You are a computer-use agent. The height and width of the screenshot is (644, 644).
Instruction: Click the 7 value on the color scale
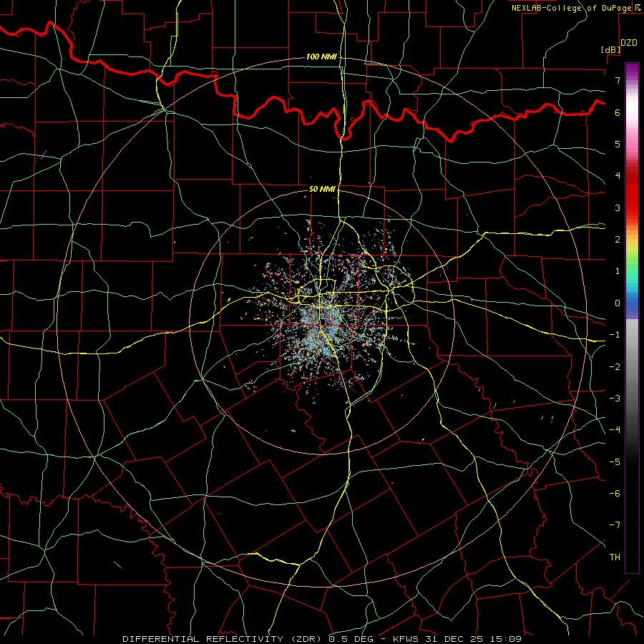618,80
